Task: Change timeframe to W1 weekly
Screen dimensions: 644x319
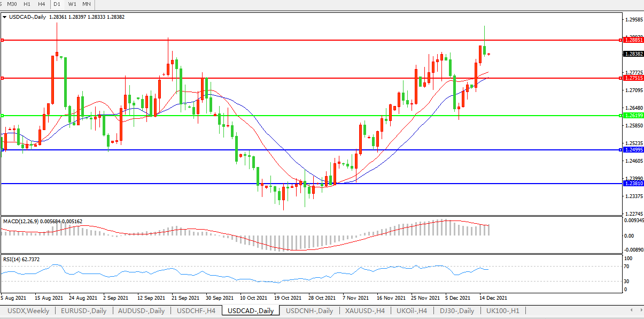Action: [72, 4]
